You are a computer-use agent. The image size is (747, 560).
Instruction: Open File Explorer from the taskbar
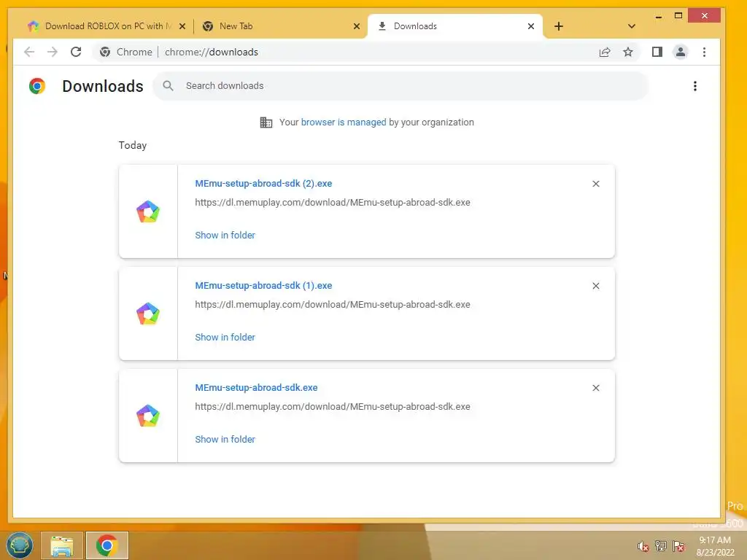(x=62, y=545)
